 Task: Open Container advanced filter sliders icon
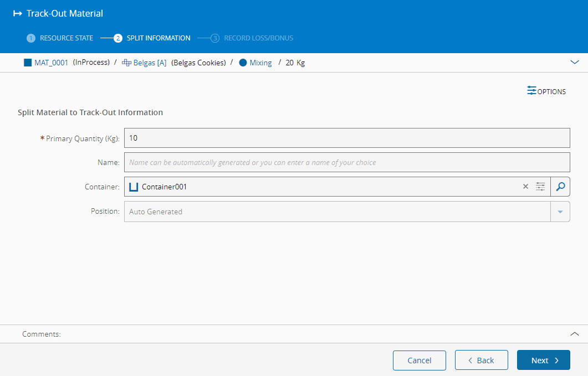(540, 187)
